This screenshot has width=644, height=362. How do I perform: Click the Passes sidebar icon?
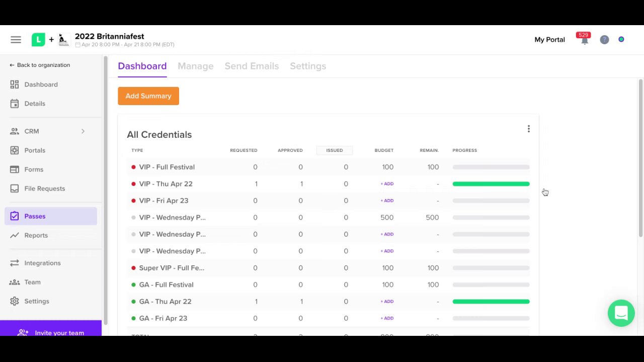coord(15,216)
